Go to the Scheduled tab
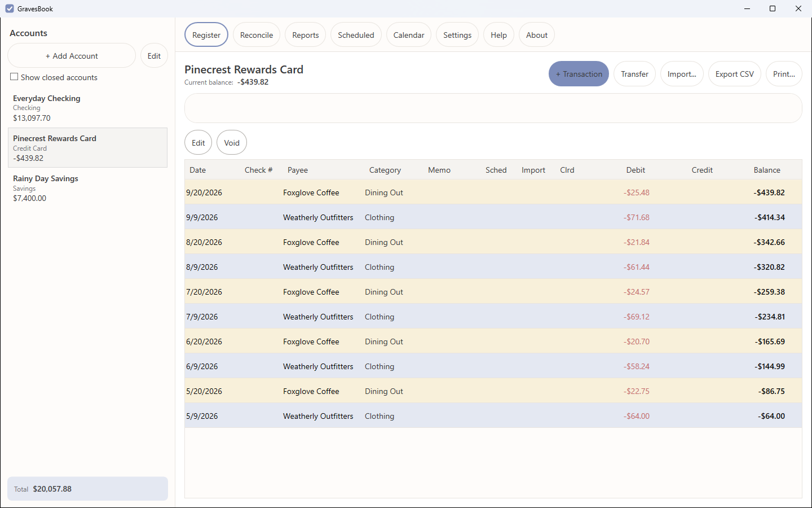This screenshot has height=508, width=812. coord(356,35)
